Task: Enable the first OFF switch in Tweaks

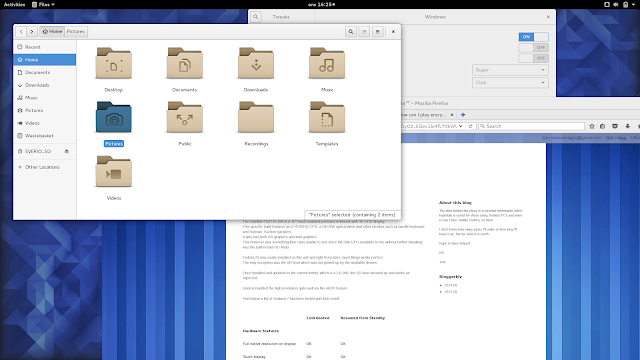Action: (533, 47)
